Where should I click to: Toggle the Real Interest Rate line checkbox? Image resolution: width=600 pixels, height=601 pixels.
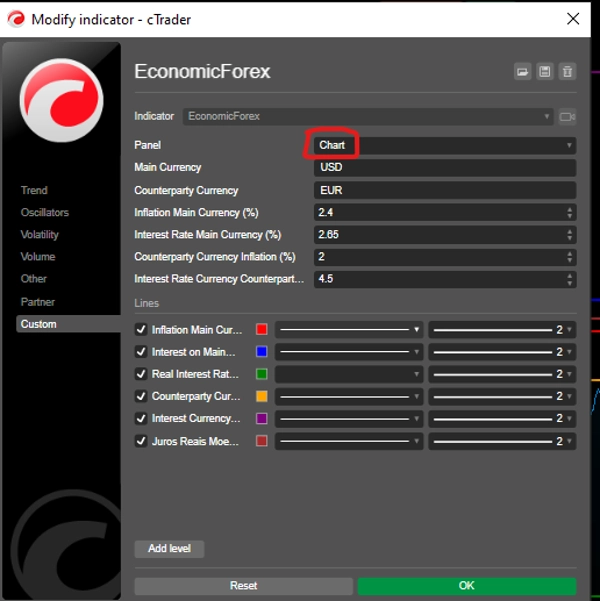coord(141,374)
